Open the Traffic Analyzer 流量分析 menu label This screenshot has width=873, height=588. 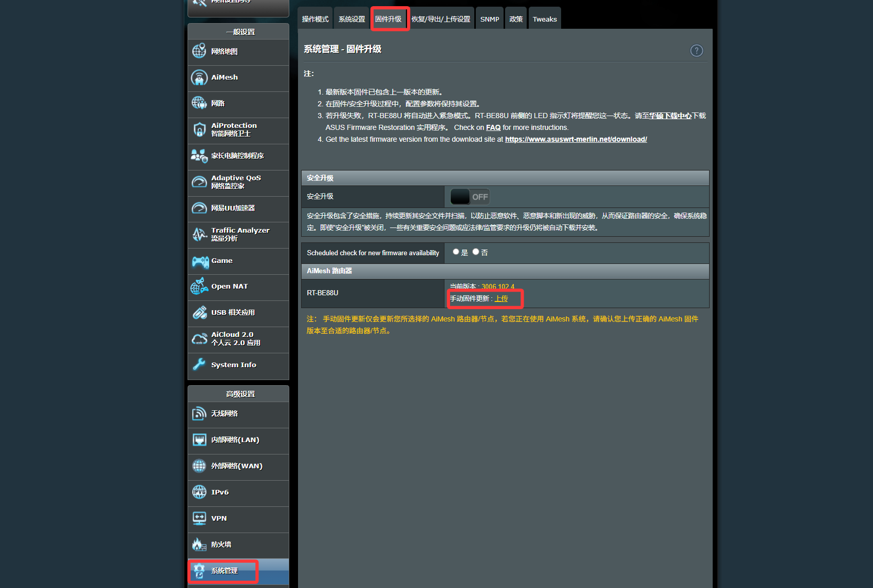[x=240, y=234]
